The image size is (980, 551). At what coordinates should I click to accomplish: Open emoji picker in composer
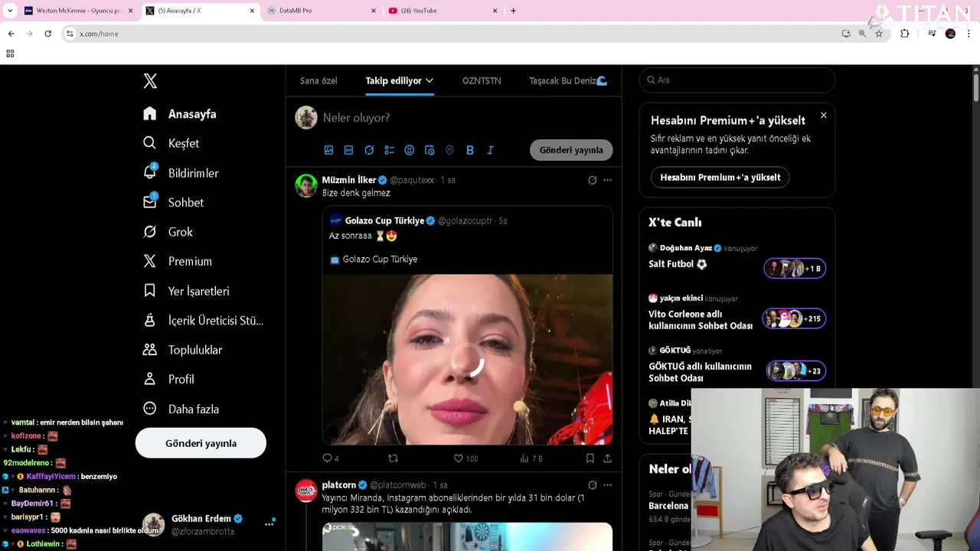point(410,150)
